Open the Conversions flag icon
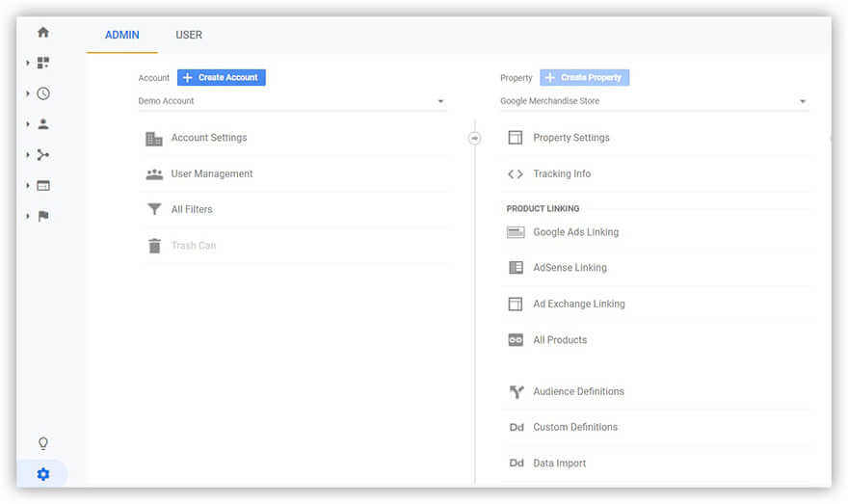Image resolution: width=848 pixels, height=504 pixels. pyautogui.click(x=42, y=216)
